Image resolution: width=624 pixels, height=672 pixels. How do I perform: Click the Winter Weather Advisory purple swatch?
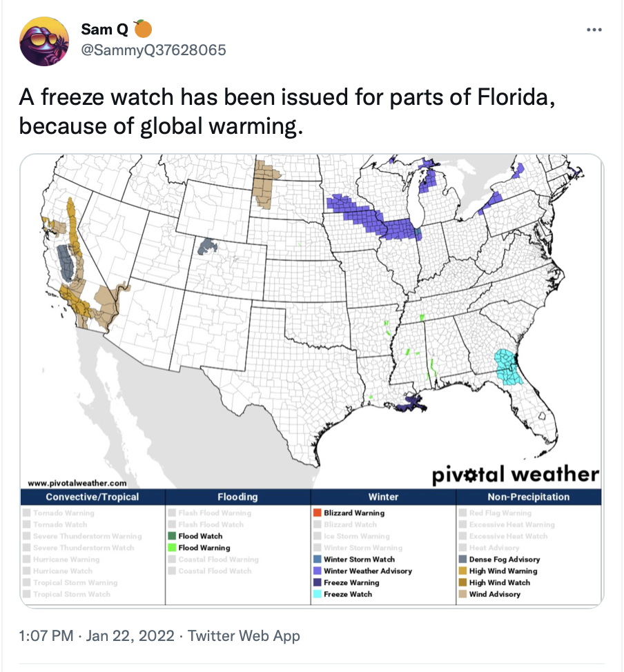pyautogui.click(x=318, y=571)
